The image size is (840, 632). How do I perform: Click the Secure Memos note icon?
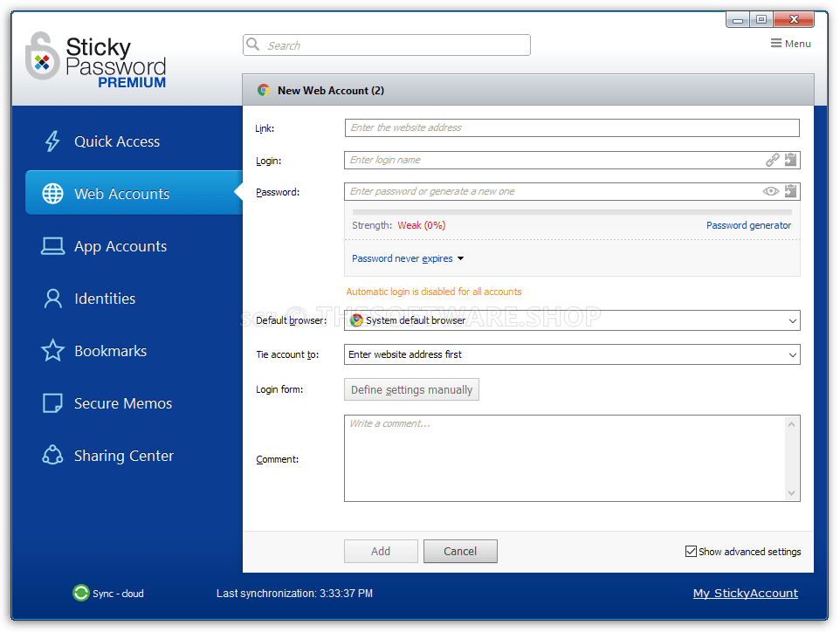[52, 402]
